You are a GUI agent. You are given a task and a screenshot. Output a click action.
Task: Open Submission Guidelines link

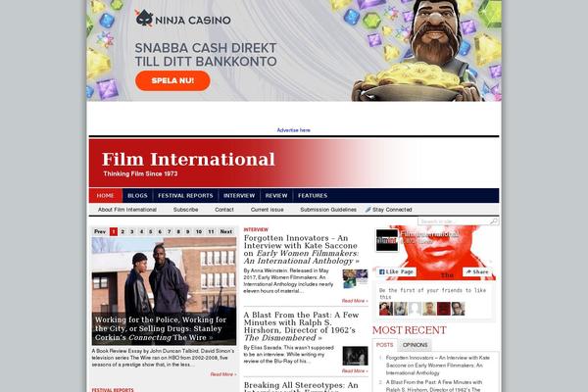(328, 210)
